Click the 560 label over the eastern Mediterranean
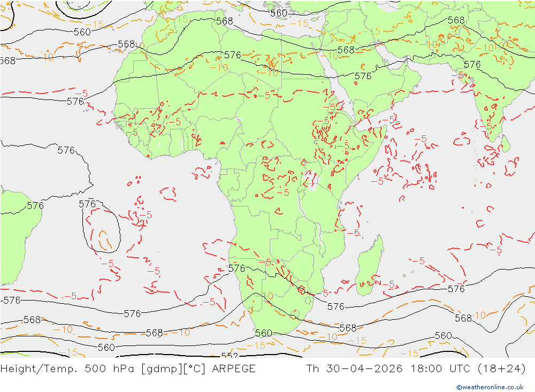The width and height of the screenshot is (535, 392). (x=279, y=13)
